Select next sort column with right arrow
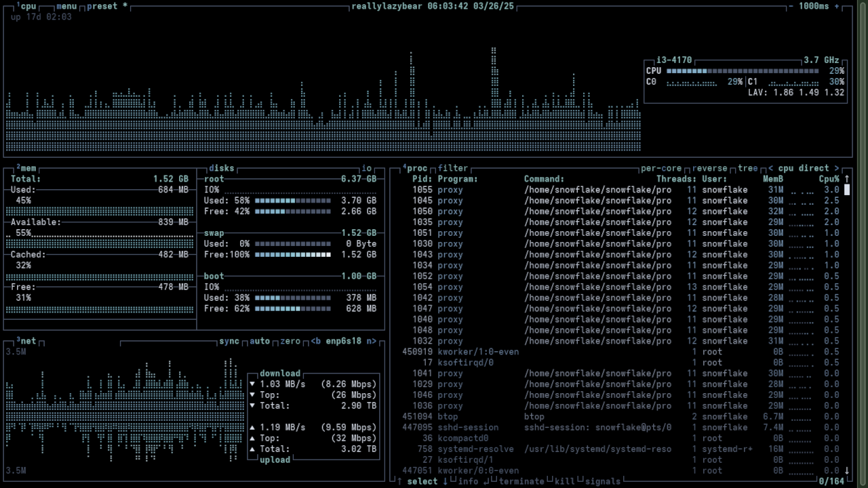 coord(837,168)
